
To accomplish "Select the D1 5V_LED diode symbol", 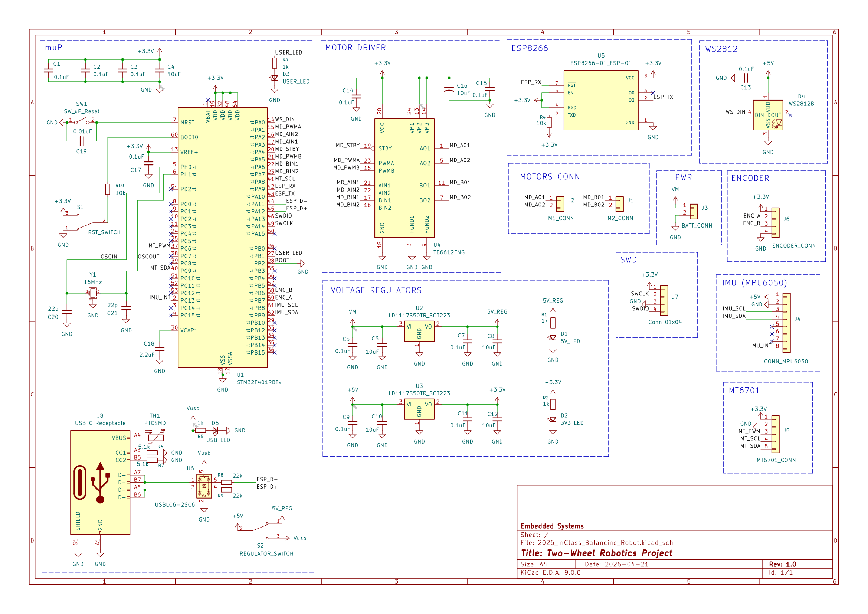I will pos(553,337).
